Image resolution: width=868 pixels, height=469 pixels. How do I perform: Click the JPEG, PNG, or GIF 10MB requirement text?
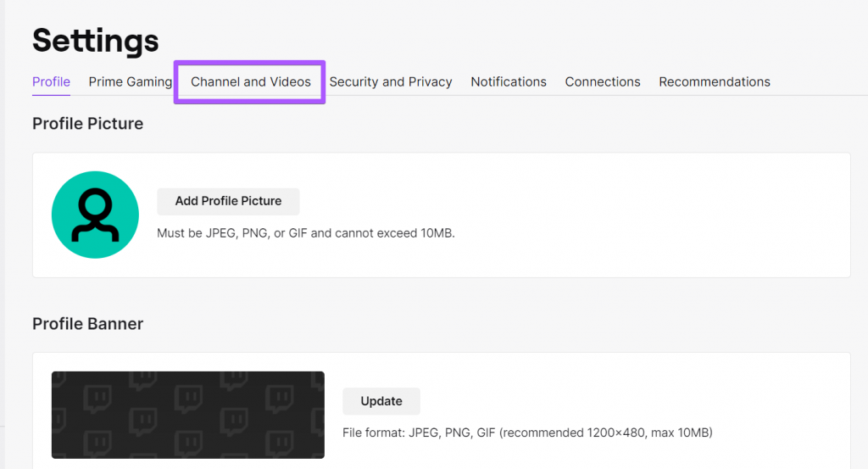(x=305, y=233)
